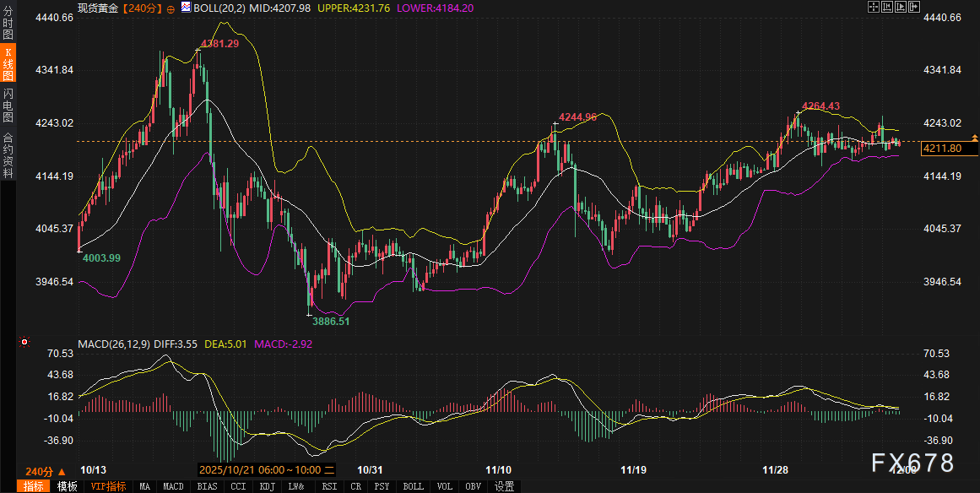Click the crosshair cursor icon at top right
The image size is (980, 493).
[x=874, y=7]
